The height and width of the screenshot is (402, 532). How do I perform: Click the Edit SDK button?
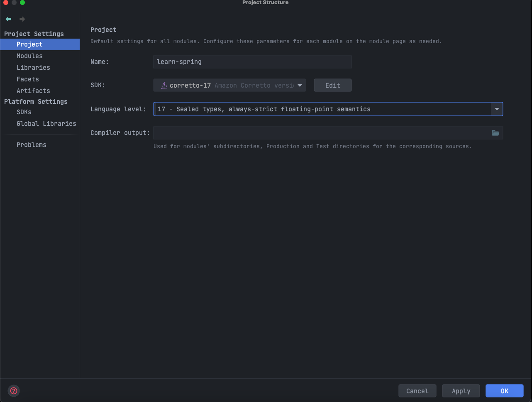coord(333,85)
